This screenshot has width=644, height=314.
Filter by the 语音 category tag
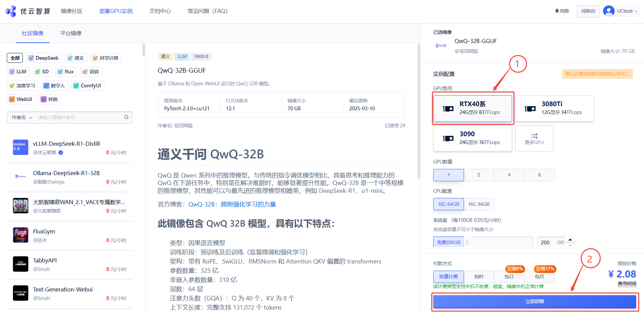[x=91, y=72]
